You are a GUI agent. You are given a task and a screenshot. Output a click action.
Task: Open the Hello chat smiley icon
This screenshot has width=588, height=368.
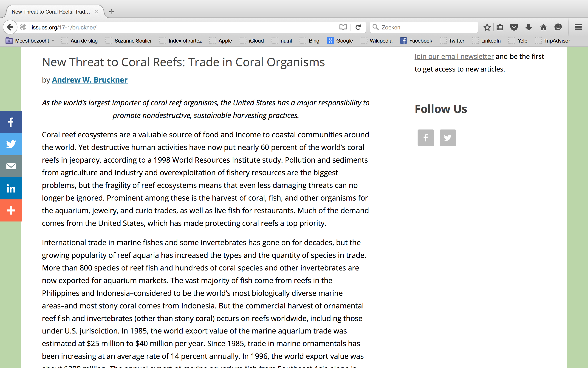[558, 27]
